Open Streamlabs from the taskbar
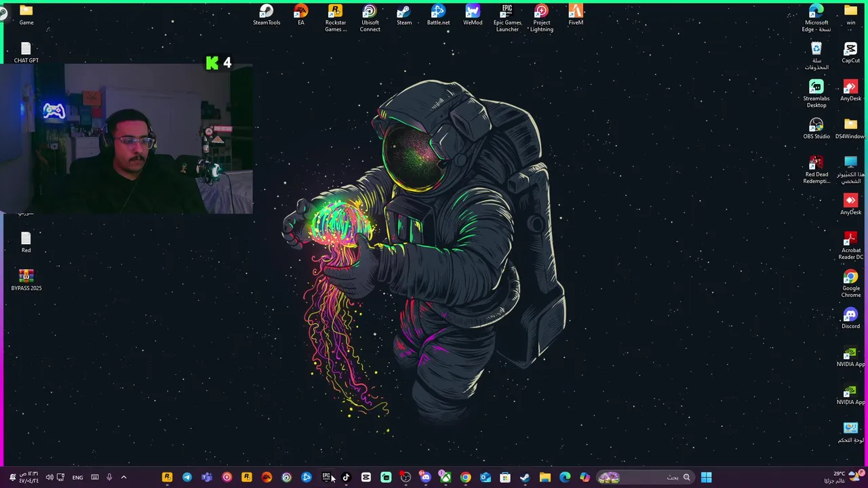The image size is (868, 488). (386, 477)
